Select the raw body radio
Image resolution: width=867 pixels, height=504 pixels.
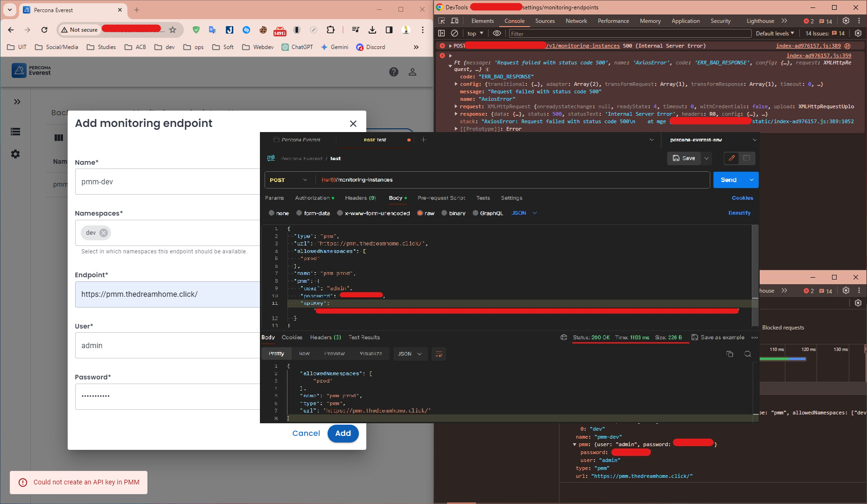click(420, 213)
